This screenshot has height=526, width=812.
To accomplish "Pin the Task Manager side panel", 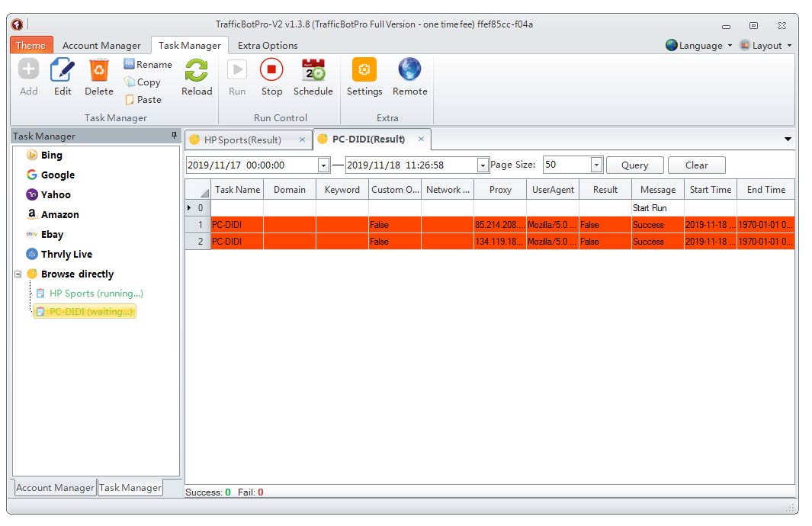I will (x=174, y=136).
